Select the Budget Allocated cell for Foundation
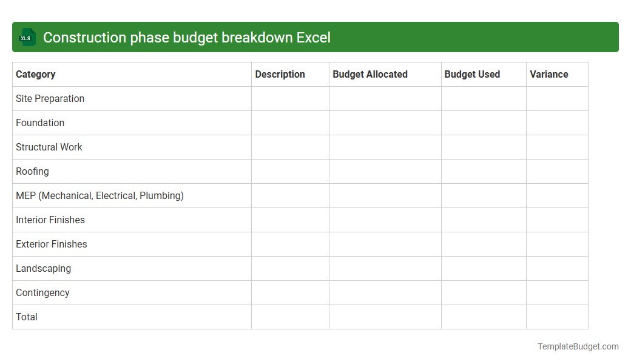The image size is (631, 364). tap(385, 123)
